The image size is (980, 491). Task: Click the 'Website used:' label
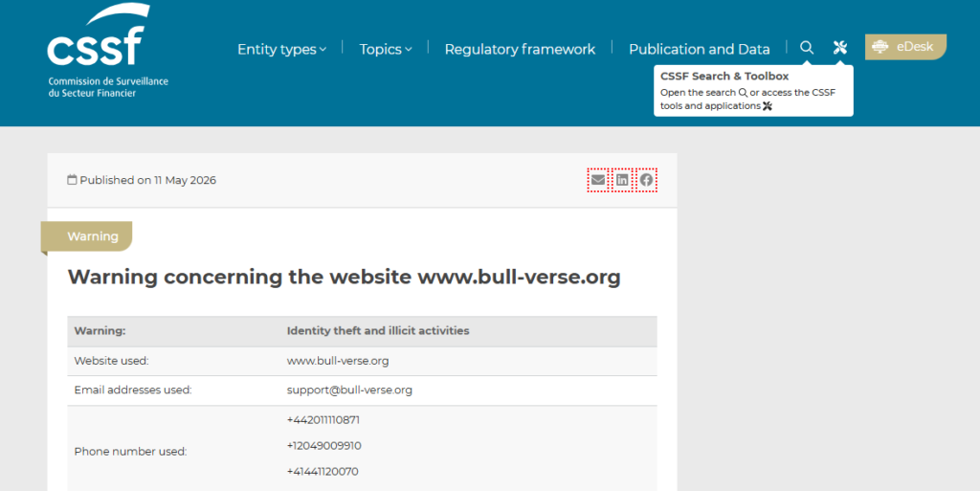point(111,361)
